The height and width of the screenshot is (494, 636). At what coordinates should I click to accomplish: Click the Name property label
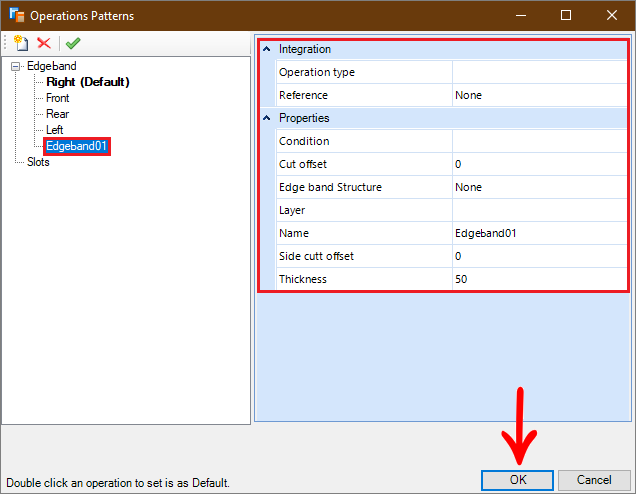tap(294, 233)
